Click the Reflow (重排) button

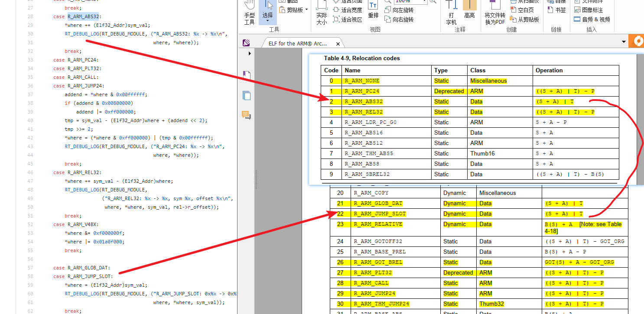click(373, 10)
